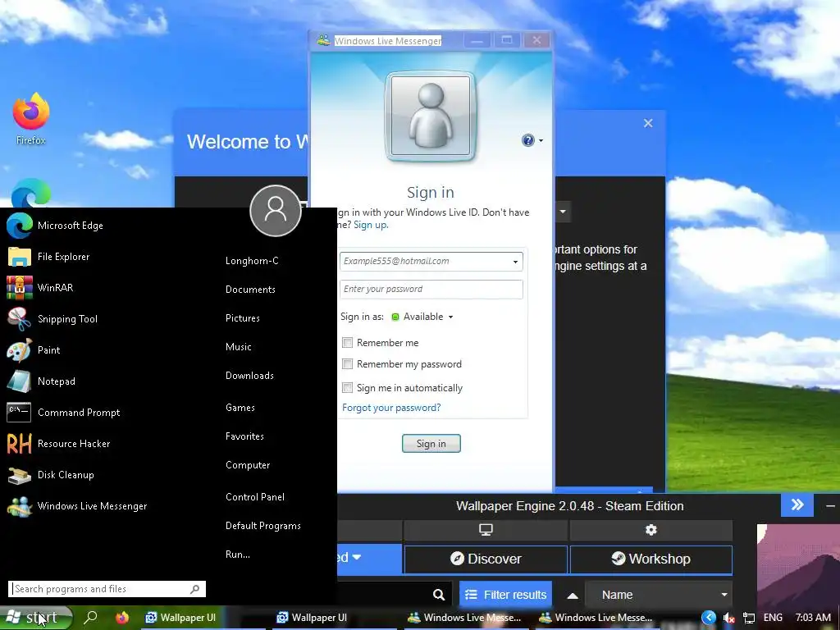The image size is (840, 630).
Task: Open the Messenger help question mark icon
Action: point(527,140)
